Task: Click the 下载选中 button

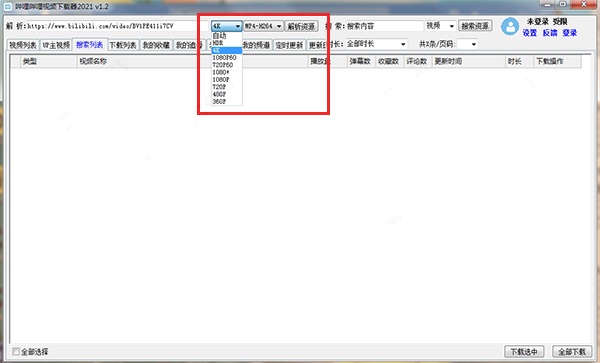Action: tap(524, 351)
